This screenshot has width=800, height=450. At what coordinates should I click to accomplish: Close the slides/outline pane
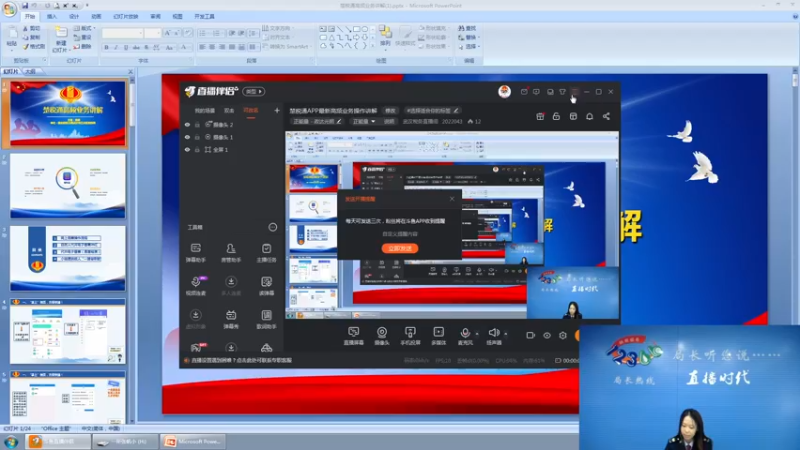[x=130, y=71]
